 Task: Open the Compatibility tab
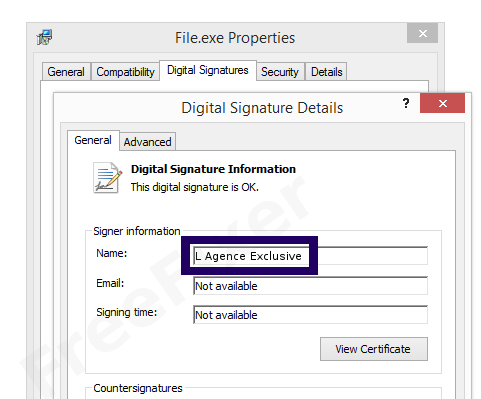[x=125, y=72]
